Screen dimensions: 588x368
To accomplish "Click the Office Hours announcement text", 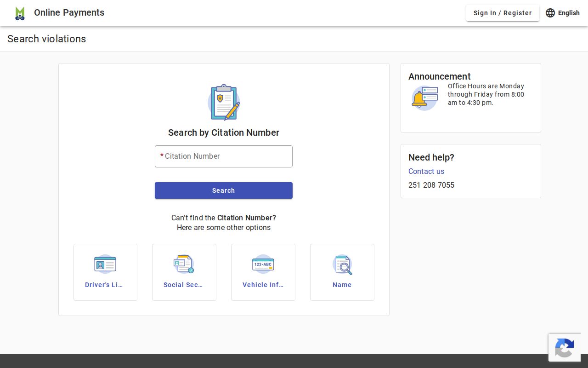I will [486, 94].
